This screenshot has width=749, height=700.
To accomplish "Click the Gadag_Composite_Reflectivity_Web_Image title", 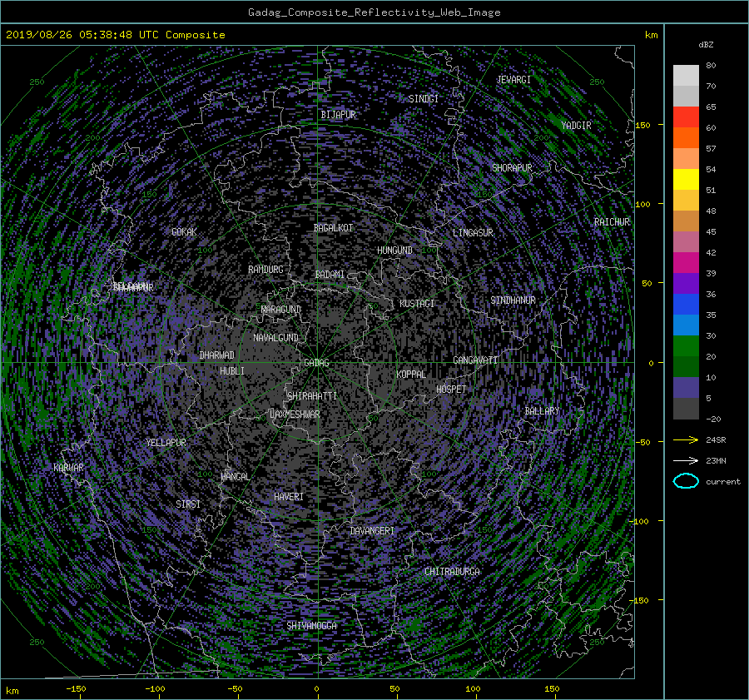I will (374, 12).
